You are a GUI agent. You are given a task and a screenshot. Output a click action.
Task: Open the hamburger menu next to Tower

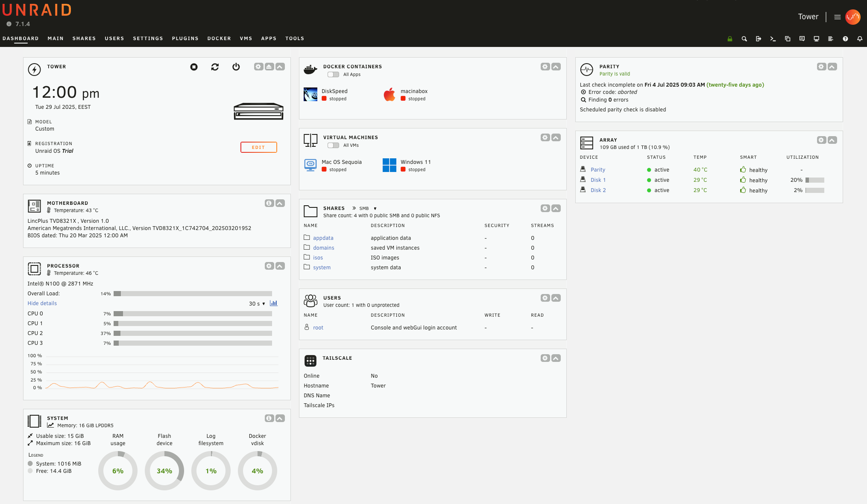point(838,17)
